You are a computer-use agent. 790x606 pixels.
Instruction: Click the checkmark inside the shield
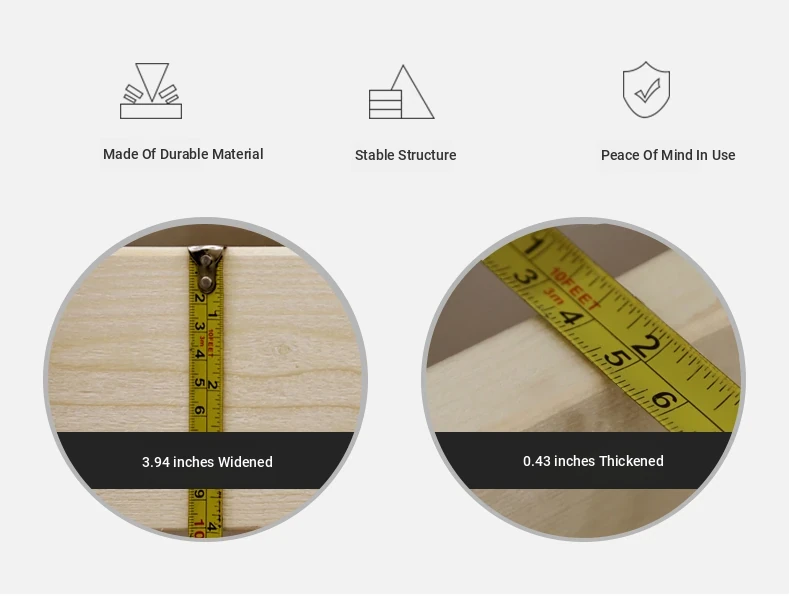point(647,91)
